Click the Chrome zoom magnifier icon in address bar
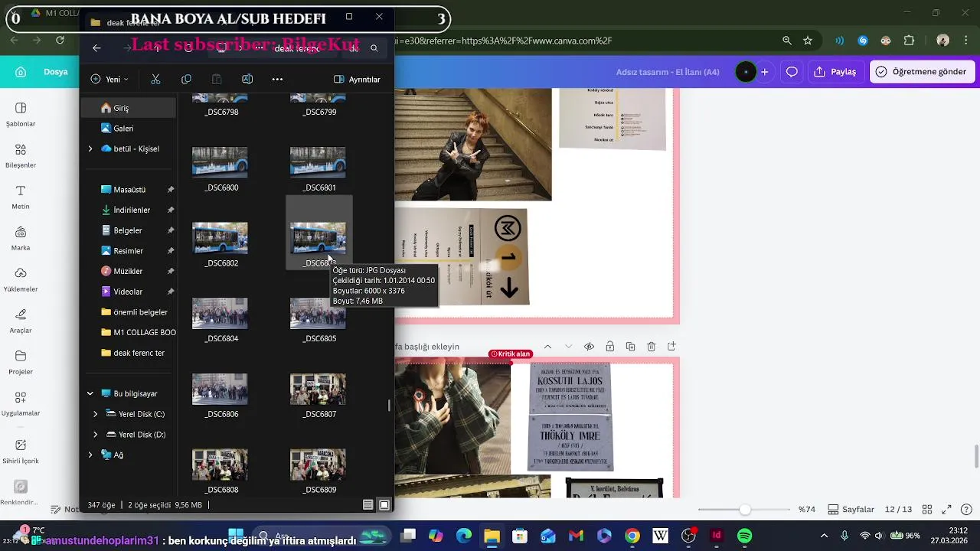Screen dimensions: 980x551 pos(787,41)
